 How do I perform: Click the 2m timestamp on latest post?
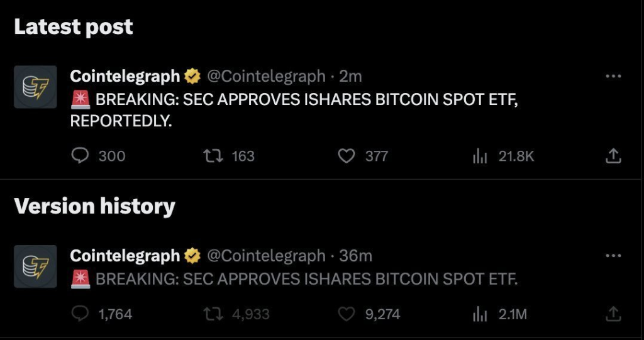(x=350, y=77)
